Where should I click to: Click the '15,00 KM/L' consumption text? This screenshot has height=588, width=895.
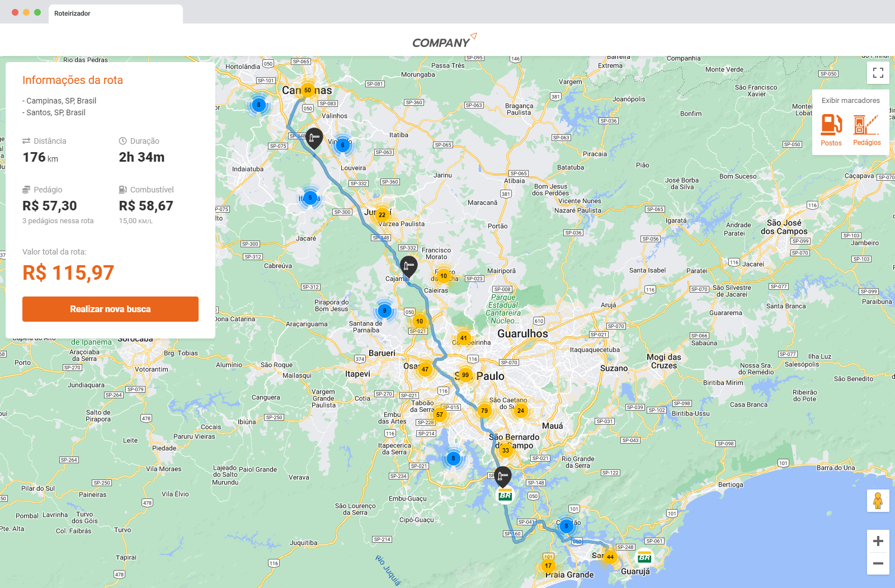coord(136,221)
